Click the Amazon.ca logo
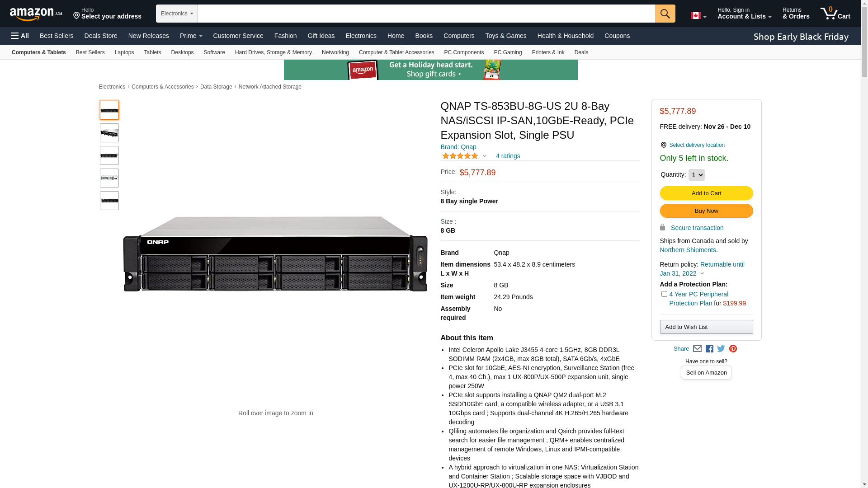This screenshot has width=868, height=488. (36, 14)
